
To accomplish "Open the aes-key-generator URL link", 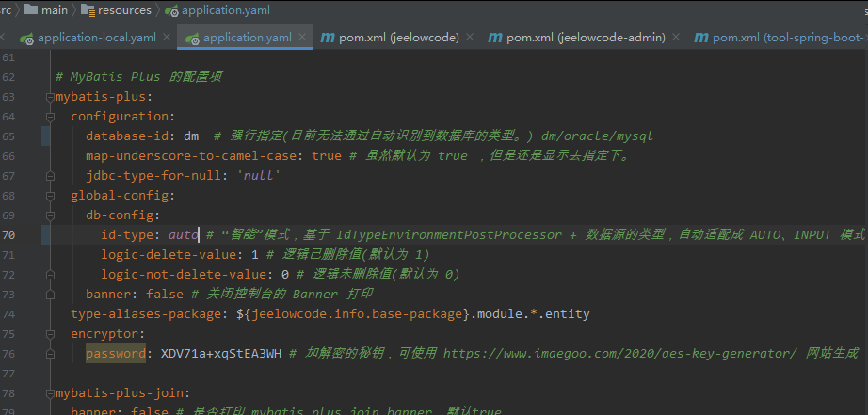I will click(x=620, y=353).
